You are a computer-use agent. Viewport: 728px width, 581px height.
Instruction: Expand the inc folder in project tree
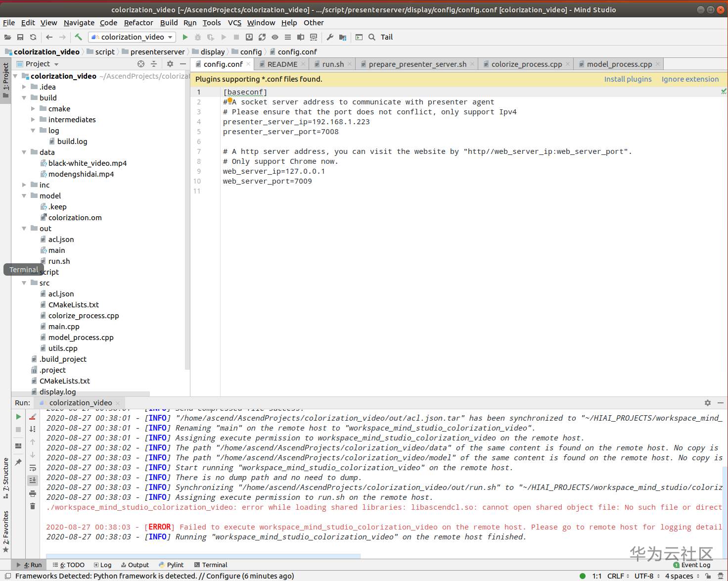tap(24, 185)
